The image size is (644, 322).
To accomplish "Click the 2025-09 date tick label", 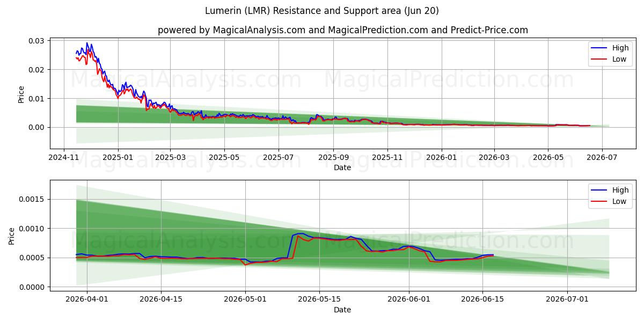I will pyautogui.click(x=333, y=157).
